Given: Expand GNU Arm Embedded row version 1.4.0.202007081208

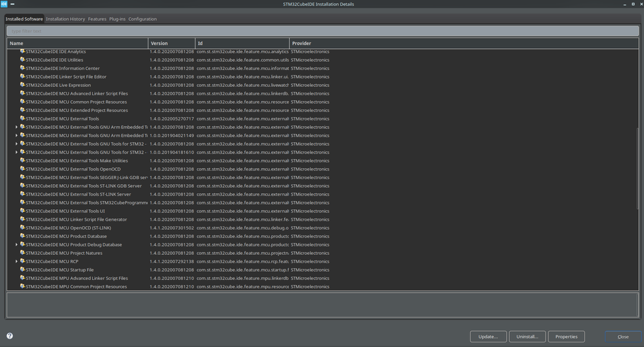Looking at the screenshot, I should pos(16,127).
